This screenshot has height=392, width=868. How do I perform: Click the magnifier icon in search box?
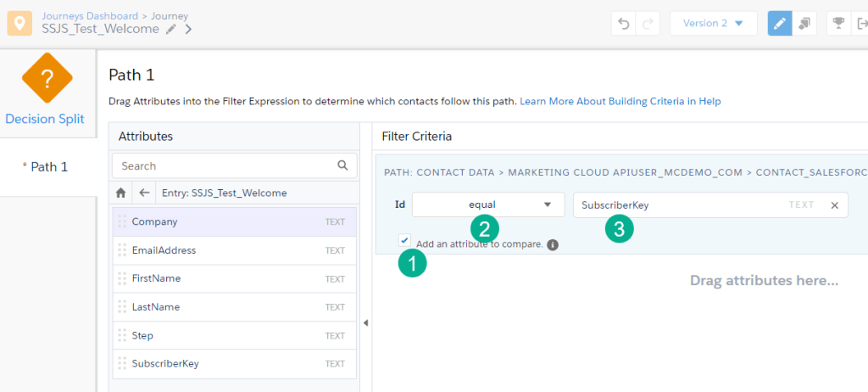[342, 165]
